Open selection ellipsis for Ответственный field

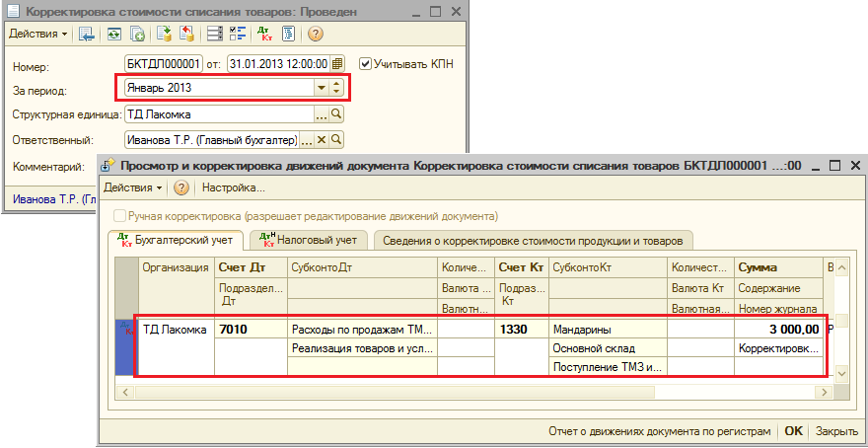(307, 140)
